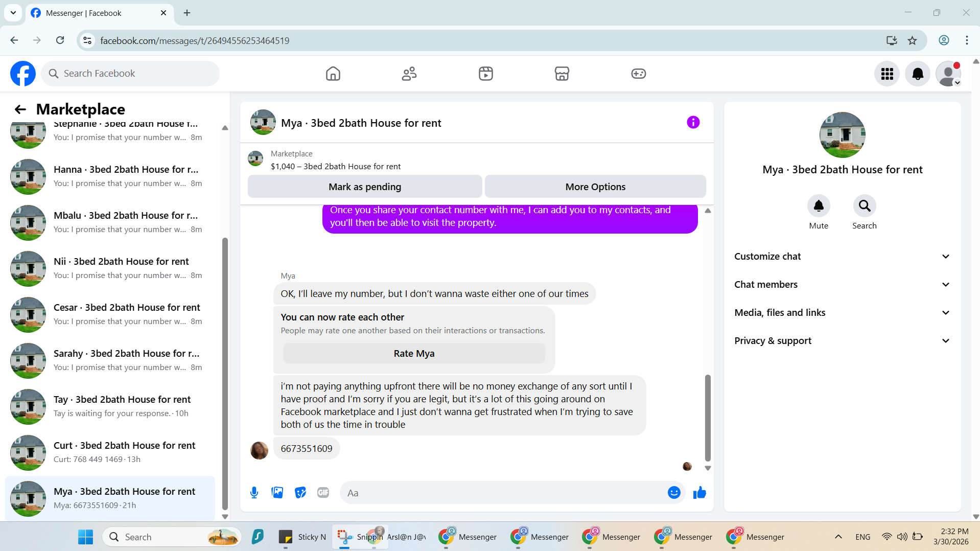Click More Options button
Screen dimensions: 980x551
595,187
